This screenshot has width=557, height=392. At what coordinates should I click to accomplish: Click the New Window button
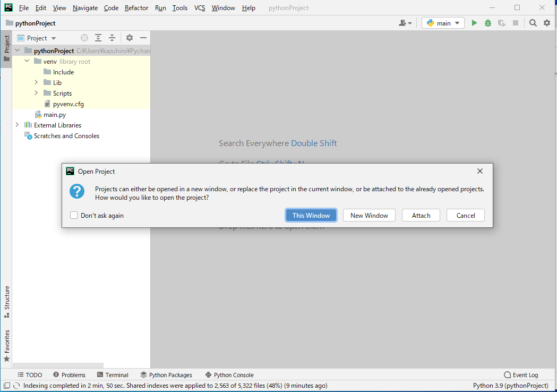coord(369,215)
